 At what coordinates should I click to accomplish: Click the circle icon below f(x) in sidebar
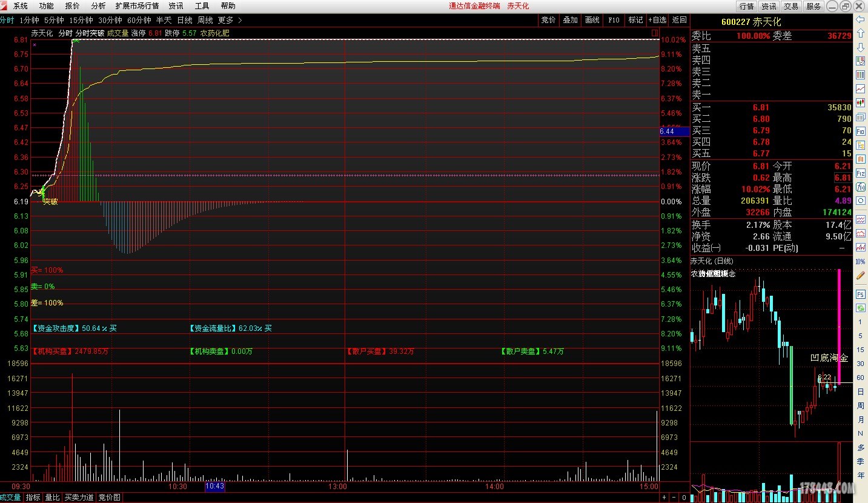tap(860, 199)
